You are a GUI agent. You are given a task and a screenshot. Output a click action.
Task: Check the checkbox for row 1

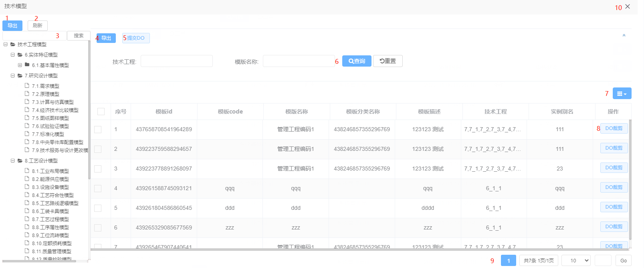point(98,130)
